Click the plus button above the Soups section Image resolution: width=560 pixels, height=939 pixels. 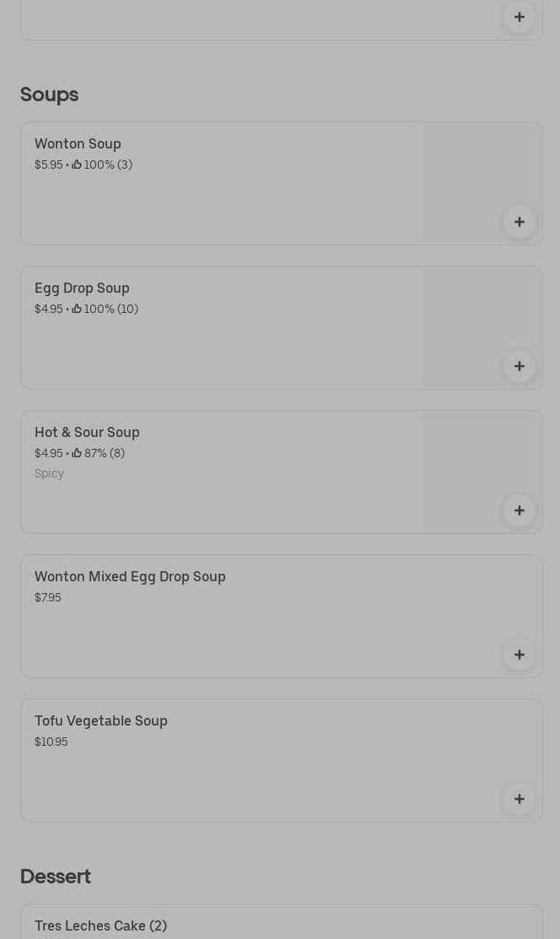click(519, 17)
